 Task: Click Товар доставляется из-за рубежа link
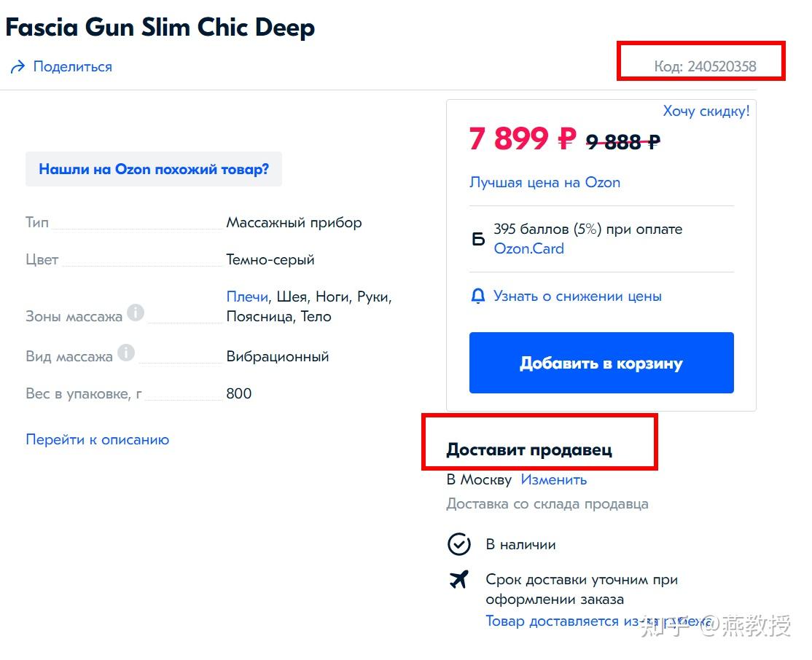598,621
